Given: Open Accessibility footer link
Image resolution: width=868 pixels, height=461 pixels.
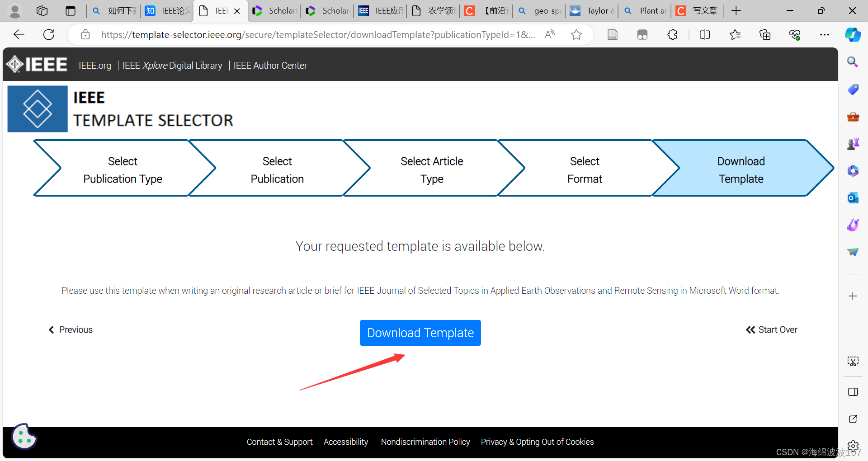Looking at the screenshot, I should [346, 442].
